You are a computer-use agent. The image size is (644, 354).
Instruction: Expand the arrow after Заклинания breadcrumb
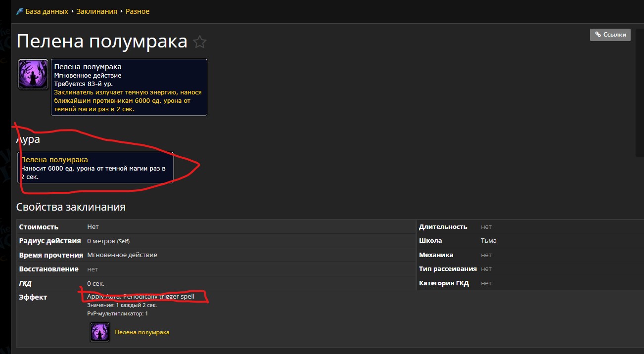click(x=121, y=11)
